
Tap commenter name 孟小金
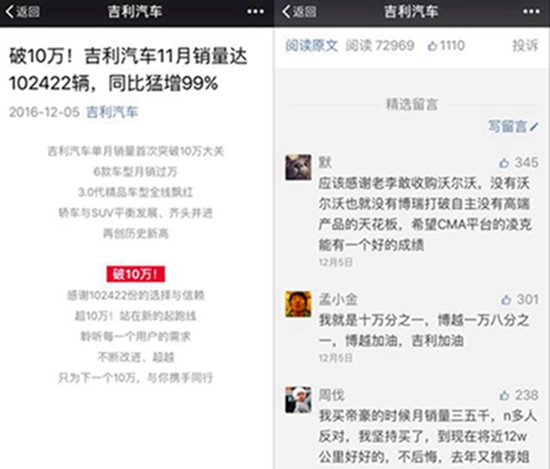[338, 299]
